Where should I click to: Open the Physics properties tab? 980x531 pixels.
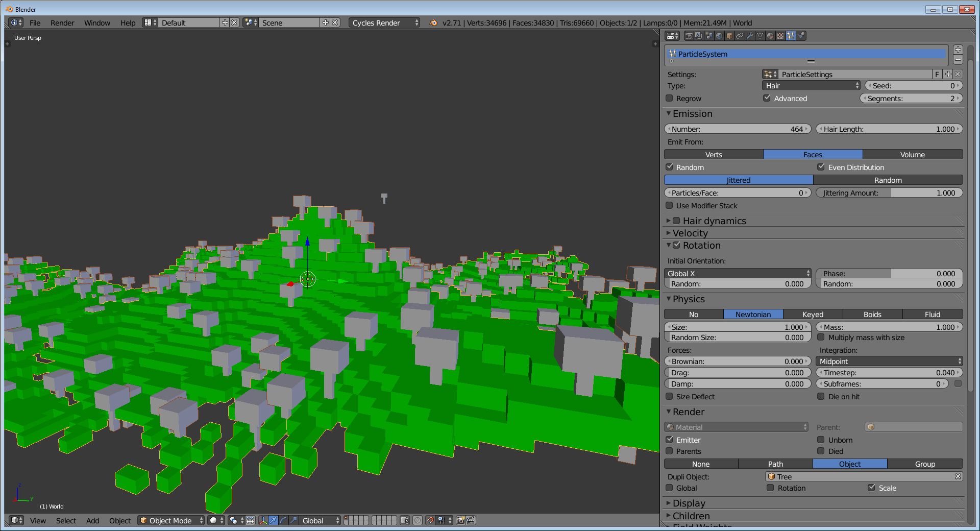801,36
